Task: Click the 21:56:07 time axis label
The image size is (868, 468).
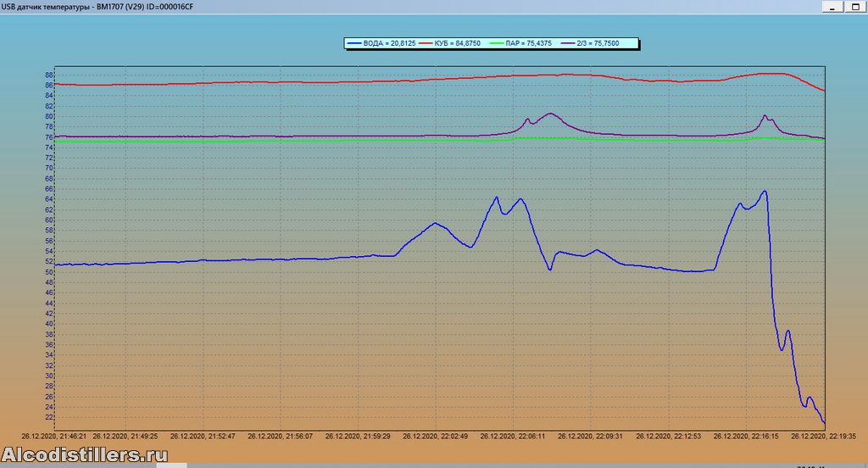Action: point(281,436)
